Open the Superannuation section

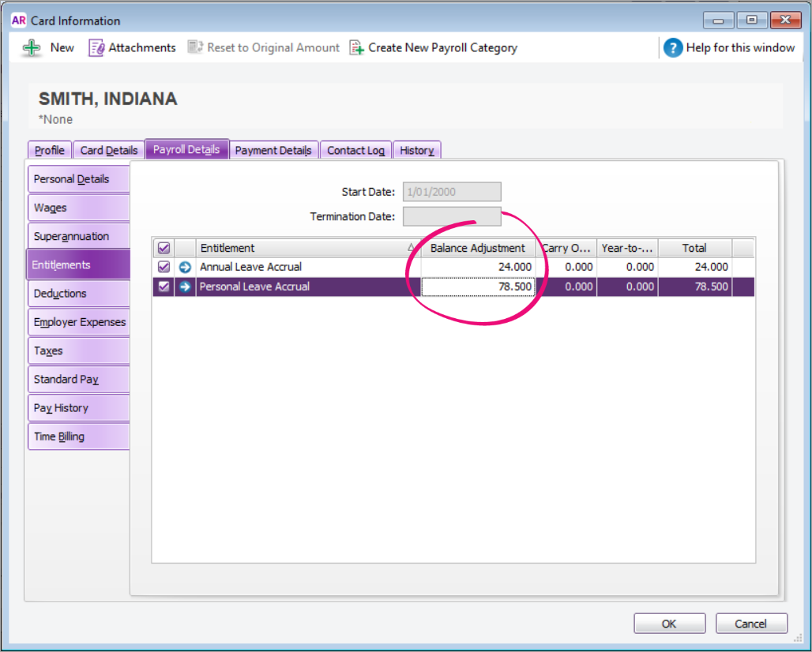point(79,236)
